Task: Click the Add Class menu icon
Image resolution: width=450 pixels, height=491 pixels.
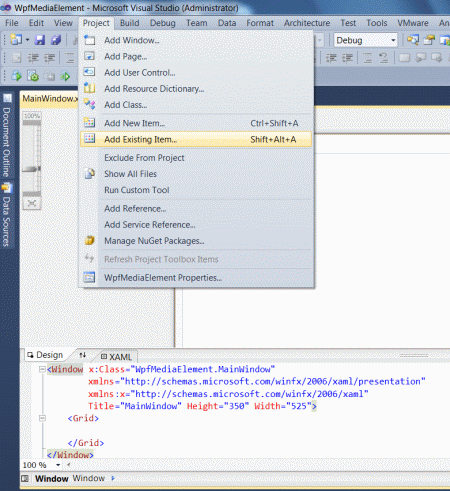Action: [x=89, y=104]
